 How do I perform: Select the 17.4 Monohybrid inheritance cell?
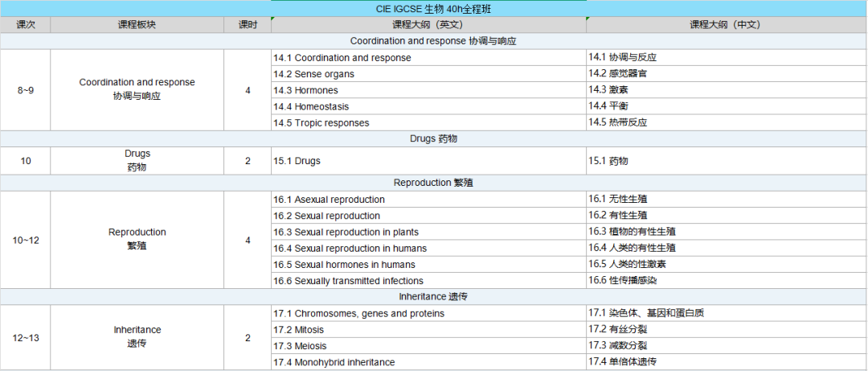[x=428, y=362]
